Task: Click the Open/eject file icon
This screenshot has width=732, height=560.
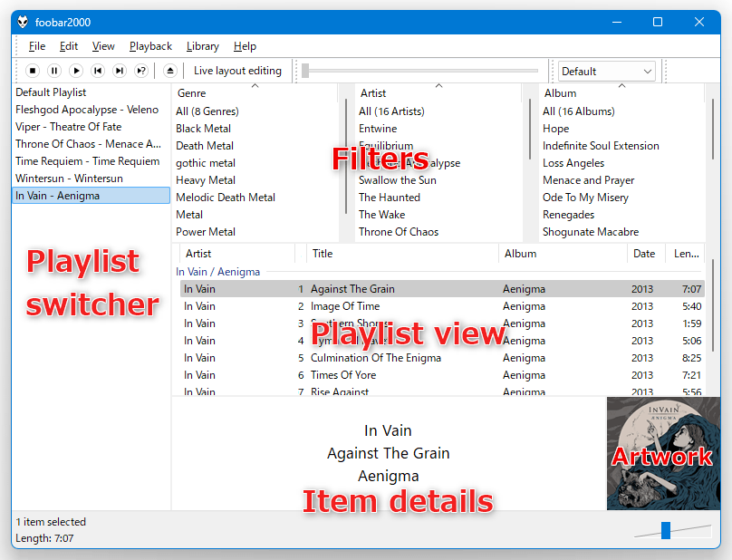Action: point(170,71)
